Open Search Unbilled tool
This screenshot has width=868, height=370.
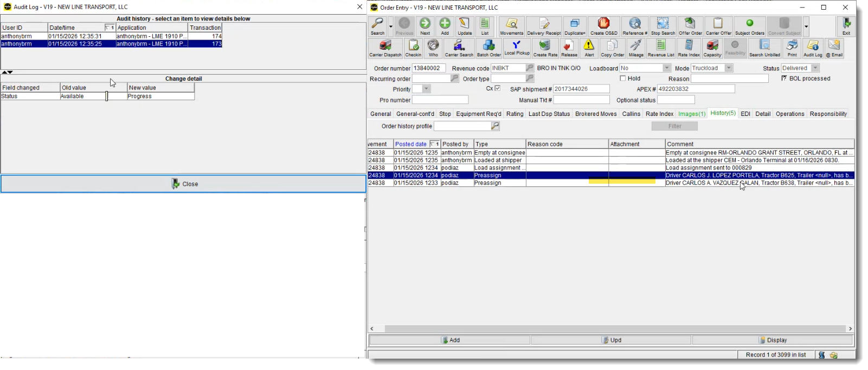[764, 48]
